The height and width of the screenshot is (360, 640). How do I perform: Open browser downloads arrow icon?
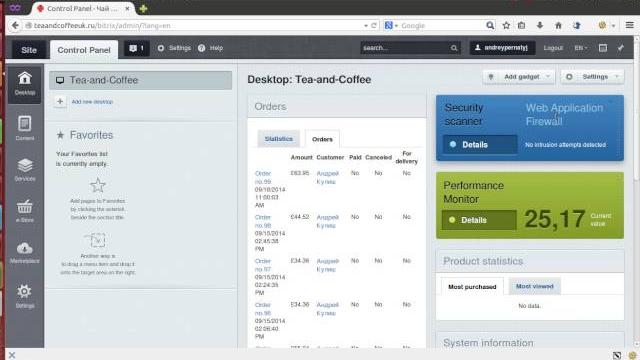540,25
